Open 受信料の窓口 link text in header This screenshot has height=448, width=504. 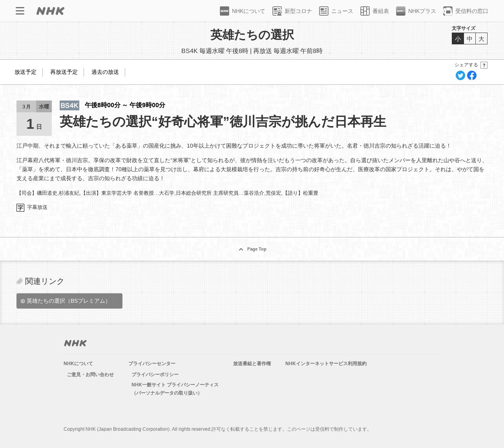(x=471, y=11)
